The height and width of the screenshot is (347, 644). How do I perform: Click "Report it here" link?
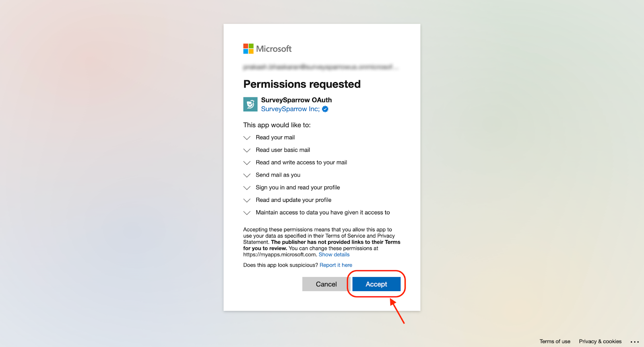click(336, 265)
